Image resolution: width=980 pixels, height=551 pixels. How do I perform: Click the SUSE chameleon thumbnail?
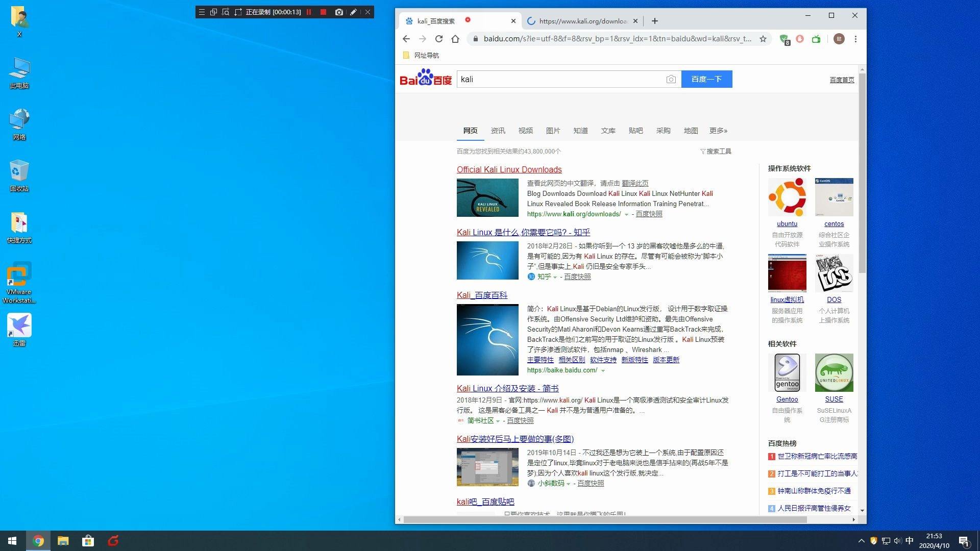coord(834,372)
